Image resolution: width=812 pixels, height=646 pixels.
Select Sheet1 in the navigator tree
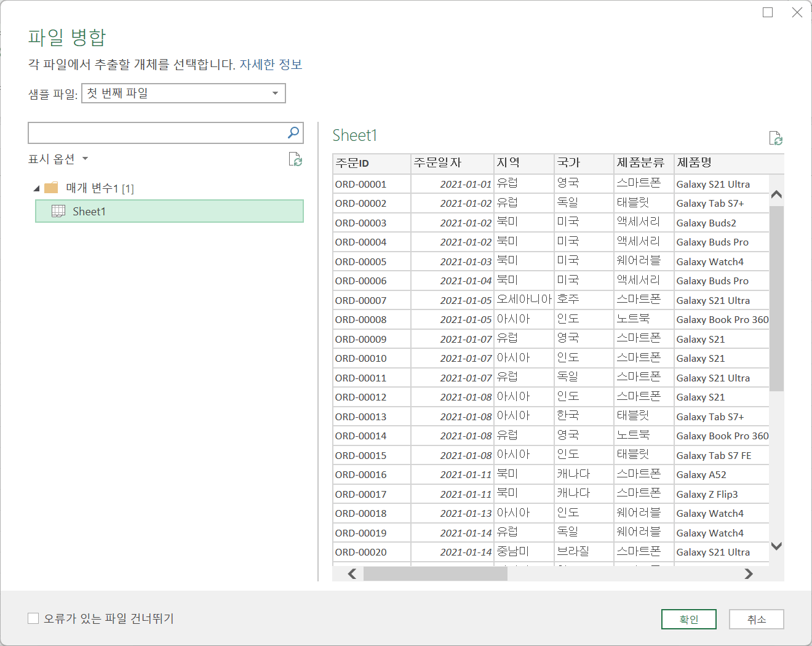pos(169,211)
